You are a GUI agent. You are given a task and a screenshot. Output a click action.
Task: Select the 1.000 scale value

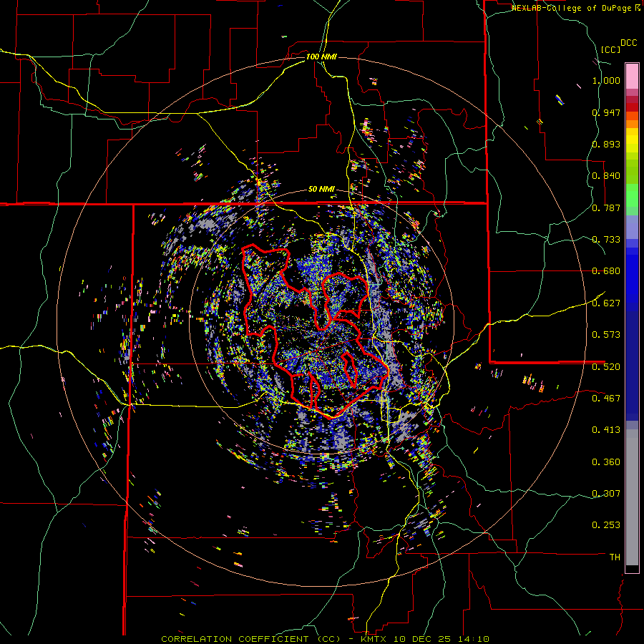tap(606, 80)
